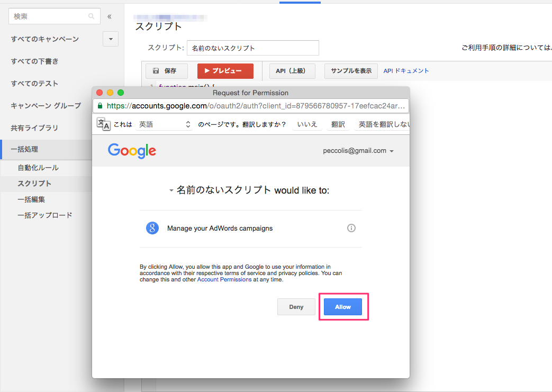Select 一括処理 section in sidebar
This screenshot has height=392, width=552.
(x=46, y=149)
